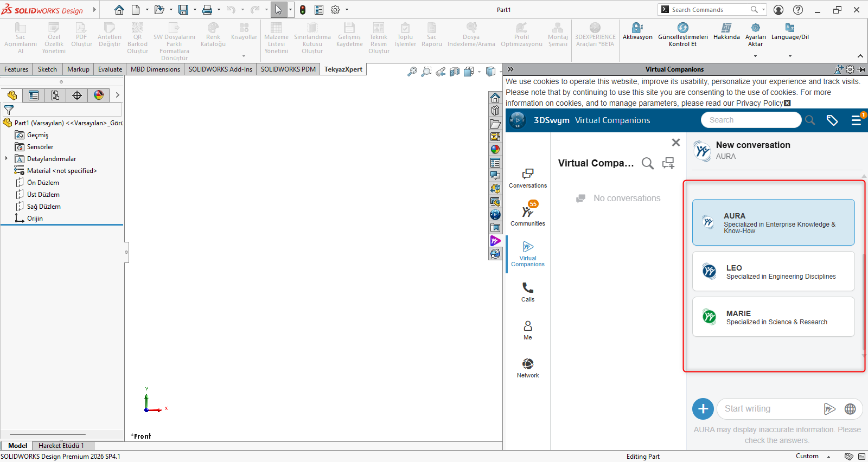Expand the Detaylandırmalar tree node

(7, 158)
